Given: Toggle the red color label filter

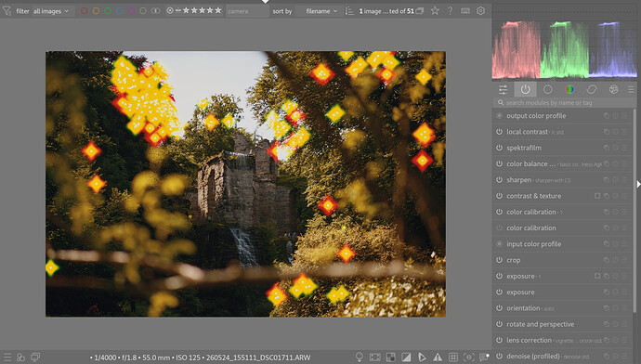Looking at the screenshot, I should (85, 11).
